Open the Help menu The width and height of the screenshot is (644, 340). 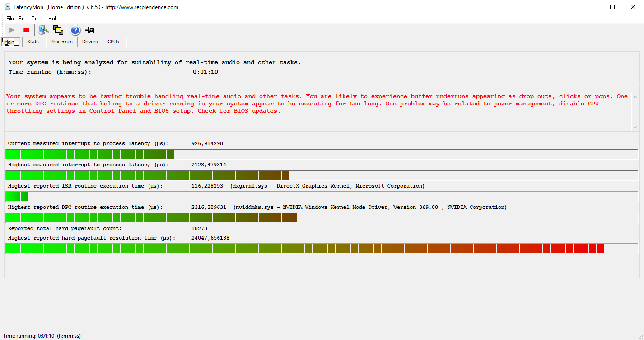[x=53, y=19]
